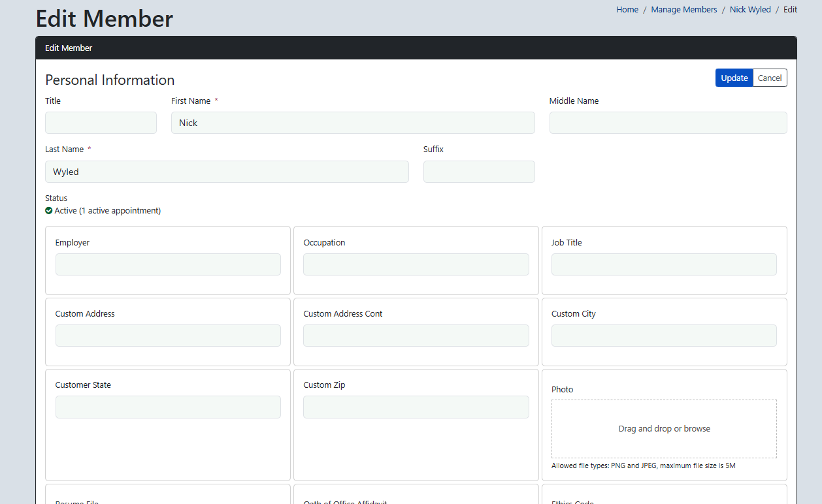This screenshot has width=822, height=504.
Task: Click the green Active status check icon
Action: (x=49, y=211)
